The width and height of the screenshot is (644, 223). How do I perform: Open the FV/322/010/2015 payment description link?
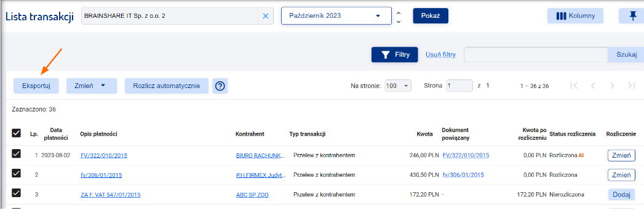coord(104,155)
